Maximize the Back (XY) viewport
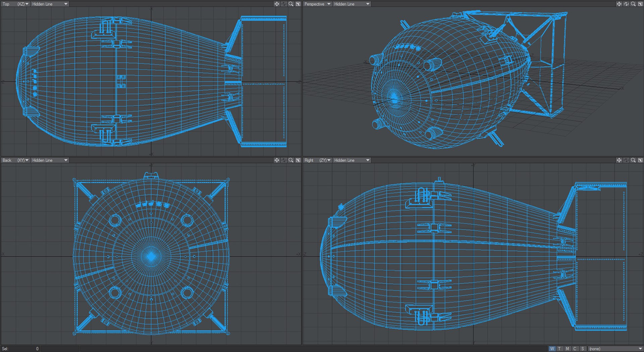 pyautogui.click(x=298, y=160)
